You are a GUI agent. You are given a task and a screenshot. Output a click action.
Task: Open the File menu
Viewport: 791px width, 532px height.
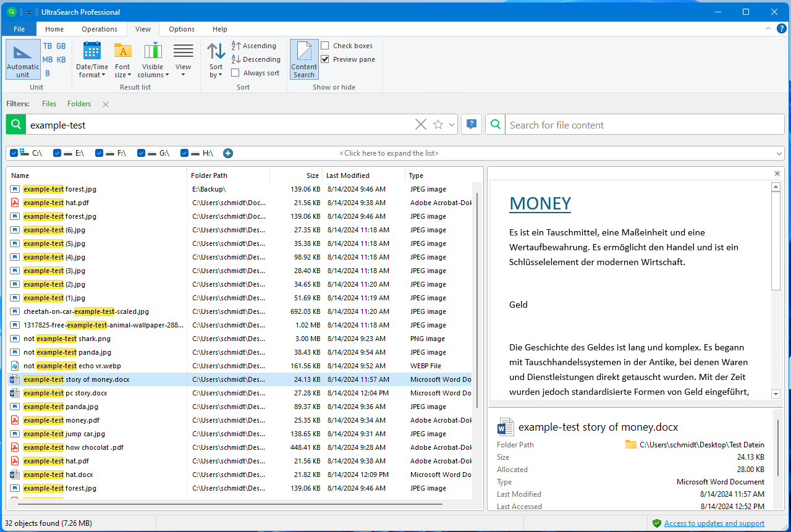point(19,29)
